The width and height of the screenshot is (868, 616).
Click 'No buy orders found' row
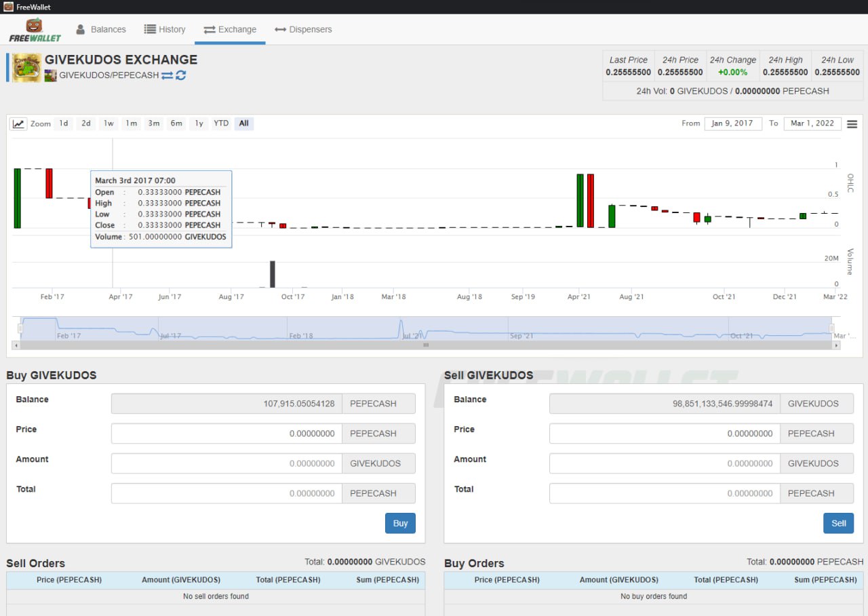654,596
